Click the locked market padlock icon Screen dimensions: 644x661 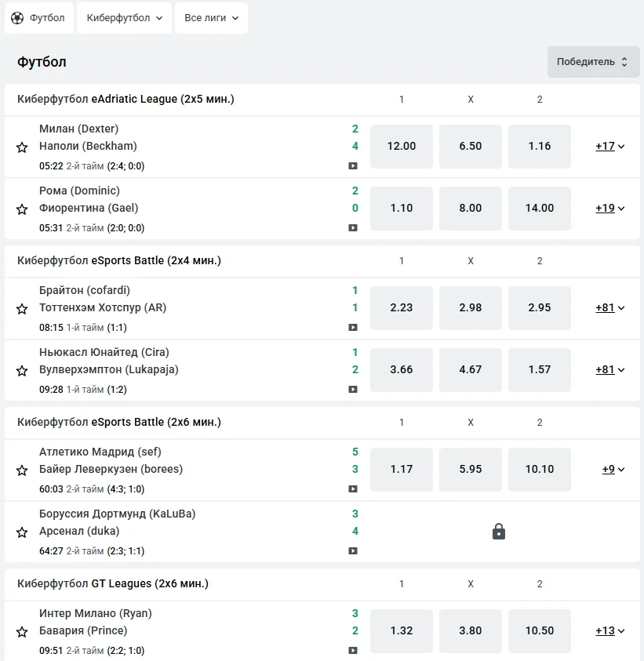point(499,532)
